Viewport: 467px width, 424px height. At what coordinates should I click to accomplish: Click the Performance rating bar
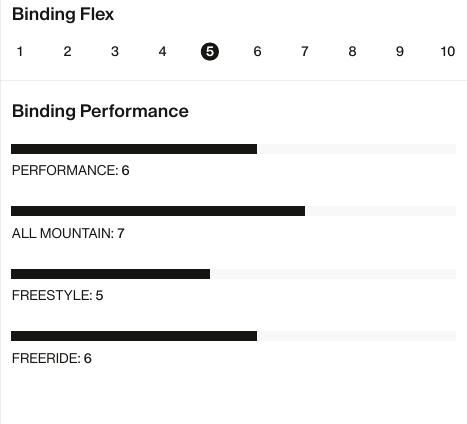(x=233, y=149)
